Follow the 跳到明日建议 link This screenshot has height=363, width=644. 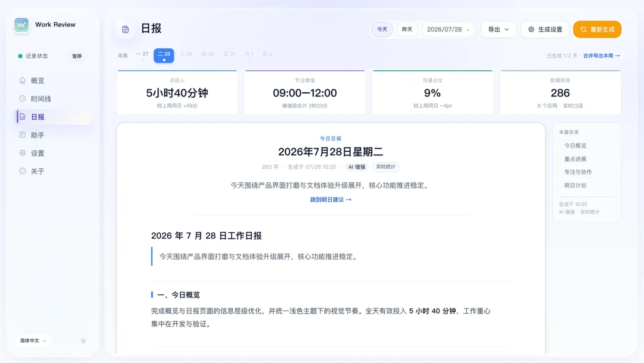(x=331, y=200)
